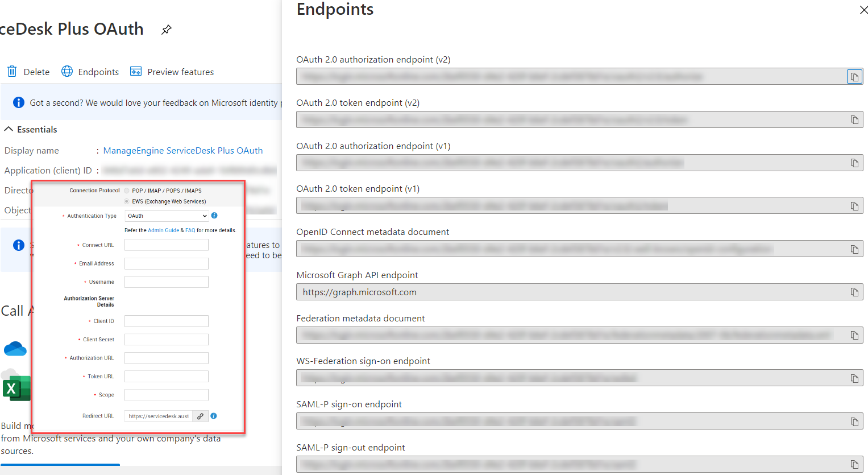The width and height of the screenshot is (868, 475).
Task: Select POP / IMAP / POPS / IMAPS protocol
Action: coord(127,191)
